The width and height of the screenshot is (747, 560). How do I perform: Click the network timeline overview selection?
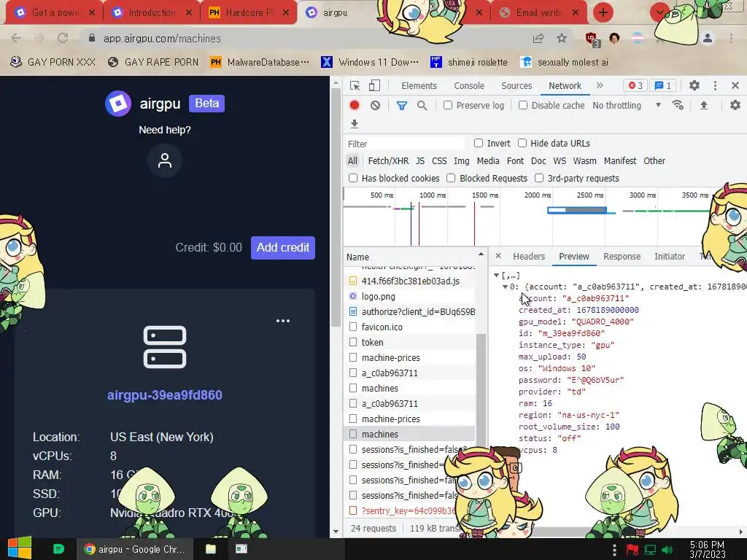577,210
